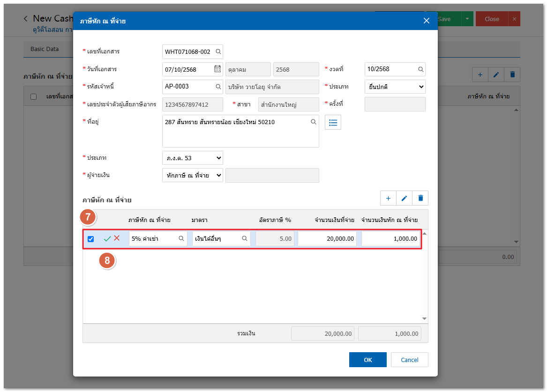Click the trash delete icon in dialog

(x=420, y=199)
